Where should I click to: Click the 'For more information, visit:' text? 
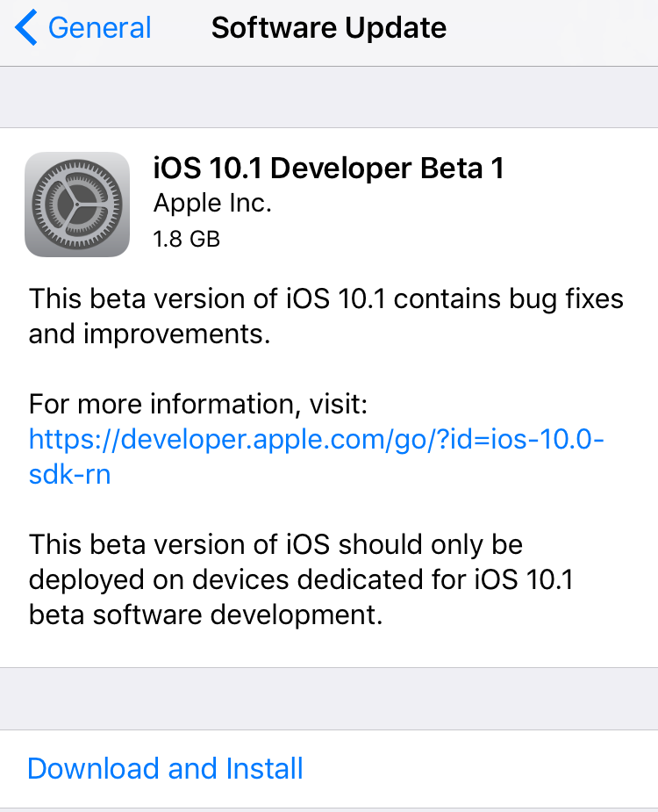[197, 404]
